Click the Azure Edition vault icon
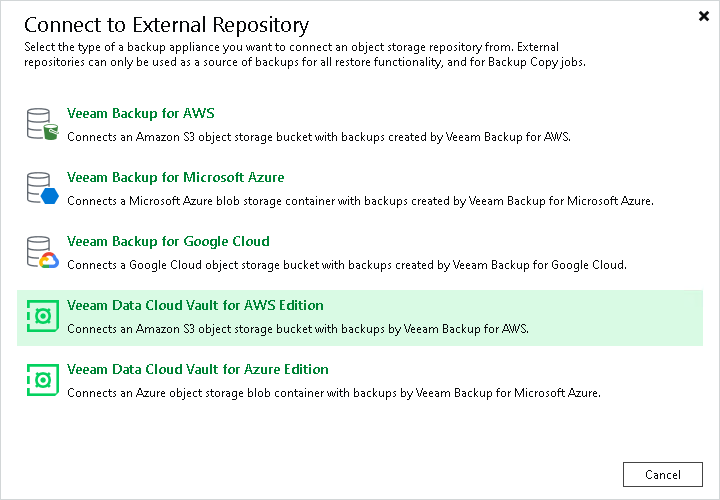The image size is (720, 500). [x=42, y=380]
